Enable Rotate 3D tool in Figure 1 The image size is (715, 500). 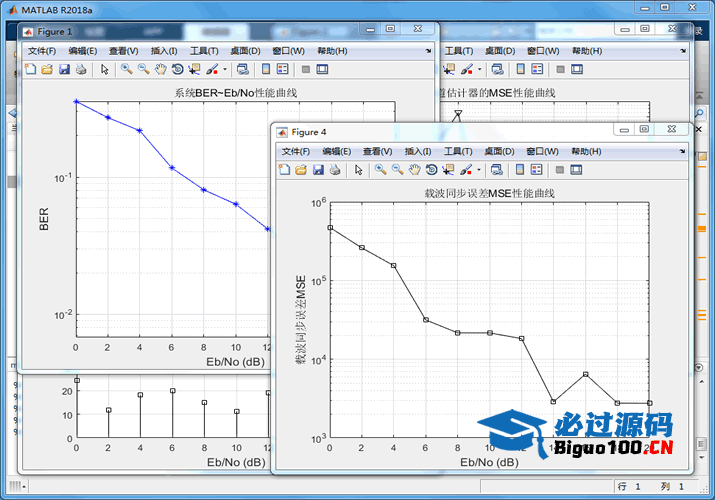[177, 69]
